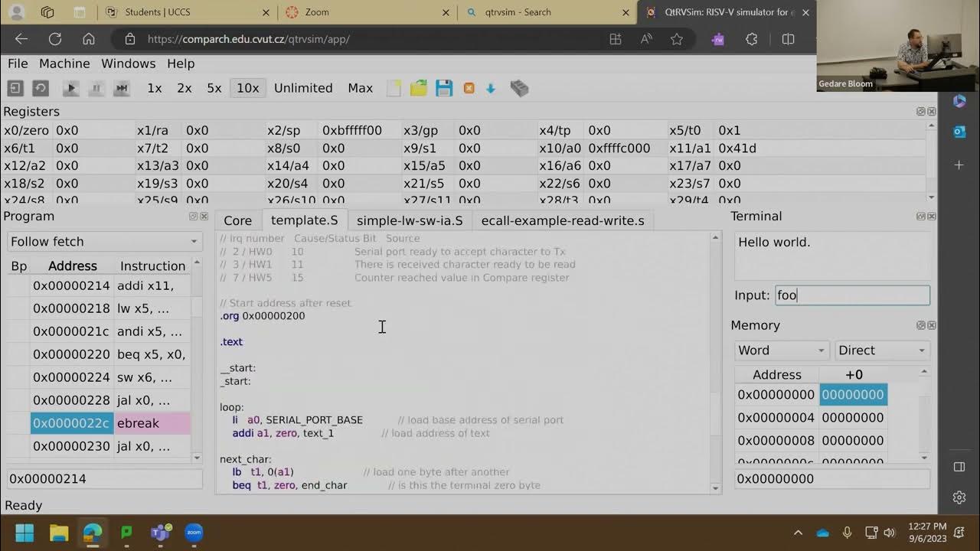Click the browser back button
Viewport: 980px width, 551px height.
click(x=21, y=39)
